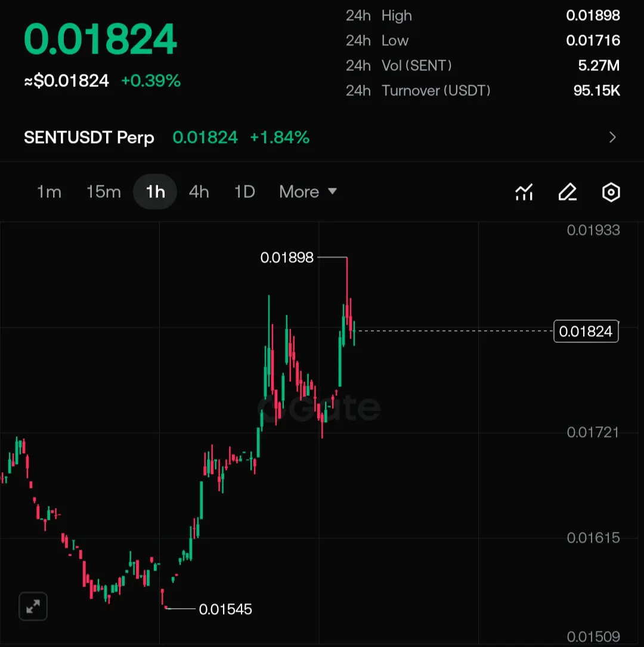
Task: Click the ≈$0.01824 fiat value
Action: (x=66, y=81)
